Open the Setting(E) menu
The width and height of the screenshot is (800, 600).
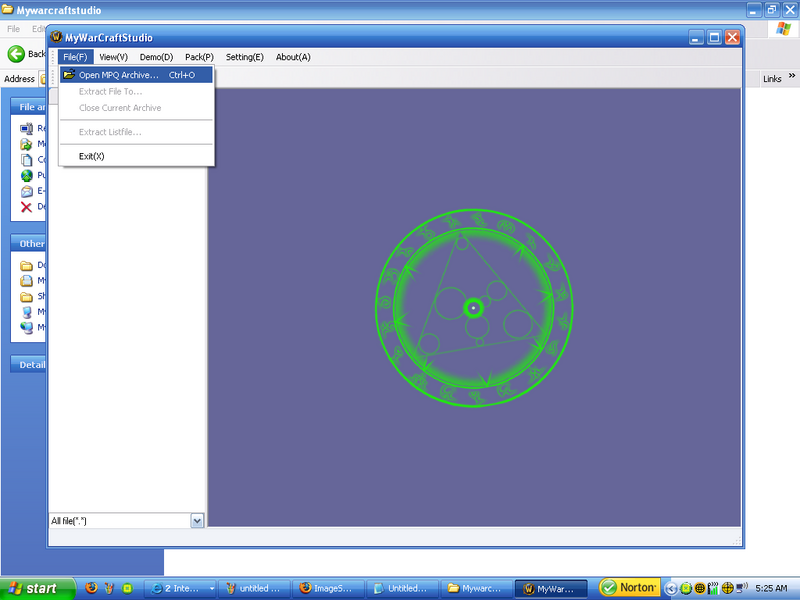coord(244,57)
